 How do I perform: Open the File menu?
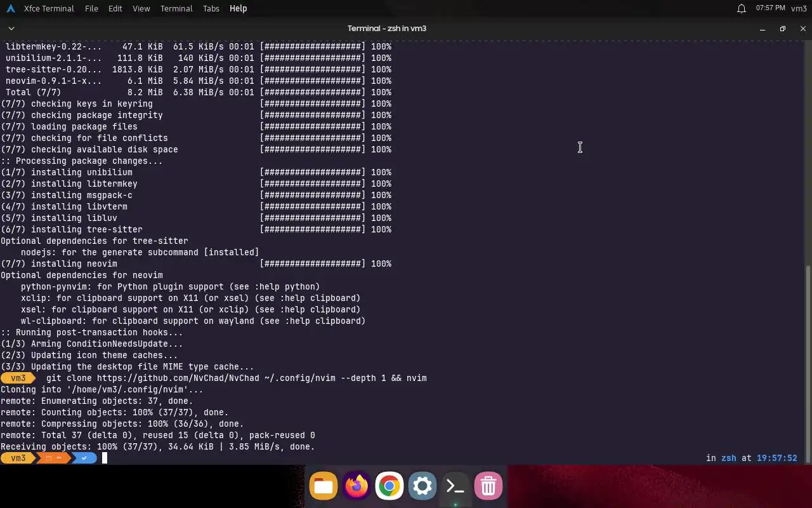[x=91, y=8]
